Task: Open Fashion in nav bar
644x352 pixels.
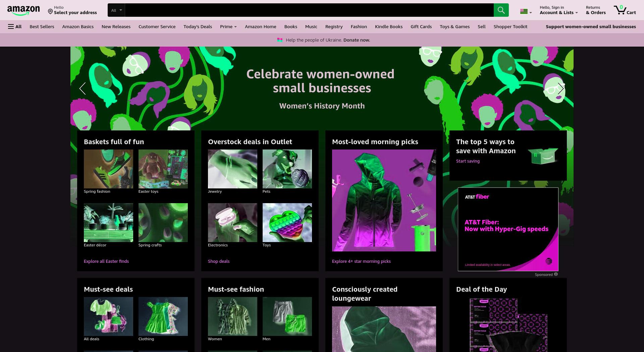Action: coord(359,26)
